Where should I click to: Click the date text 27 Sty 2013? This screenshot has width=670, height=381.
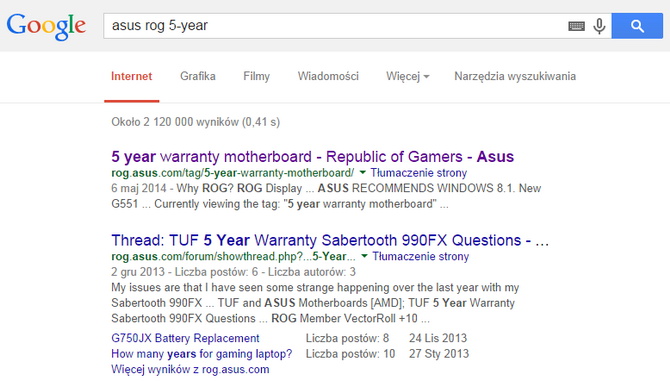[439, 354]
